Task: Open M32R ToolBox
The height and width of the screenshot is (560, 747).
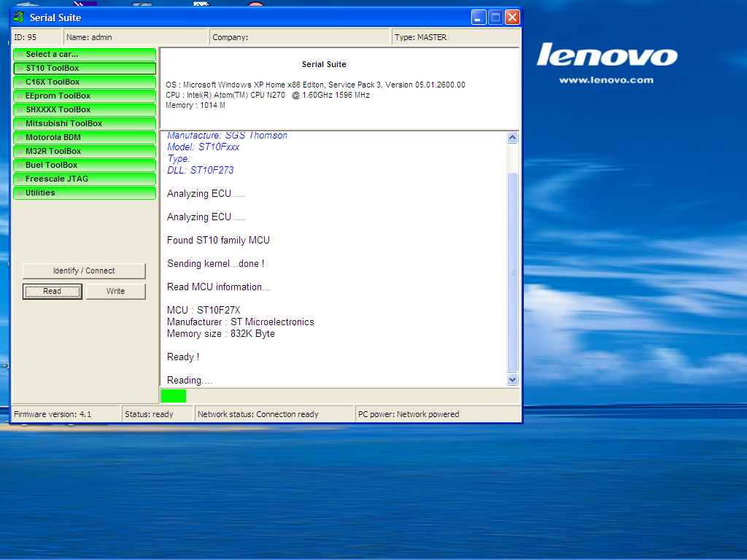Action: [x=85, y=151]
